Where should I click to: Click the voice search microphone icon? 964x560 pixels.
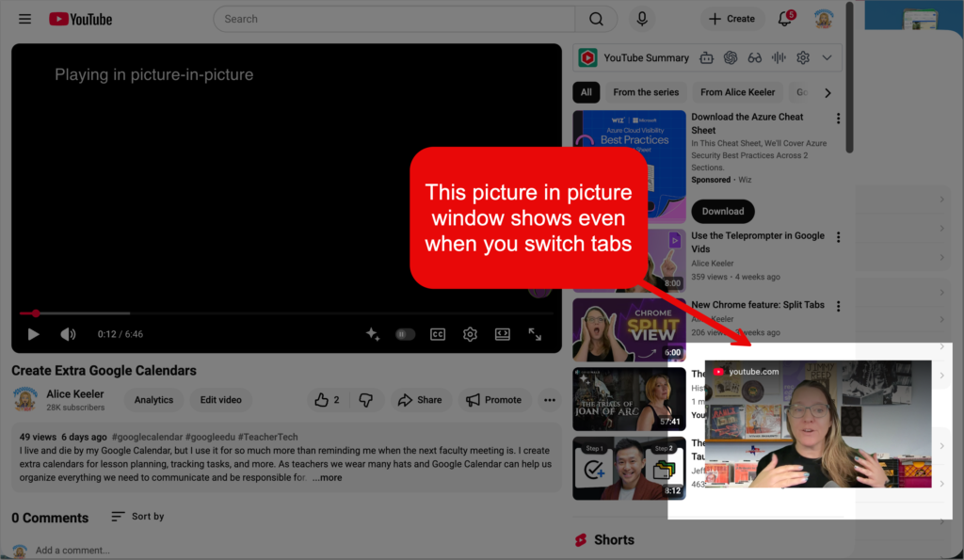click(643, 19)
